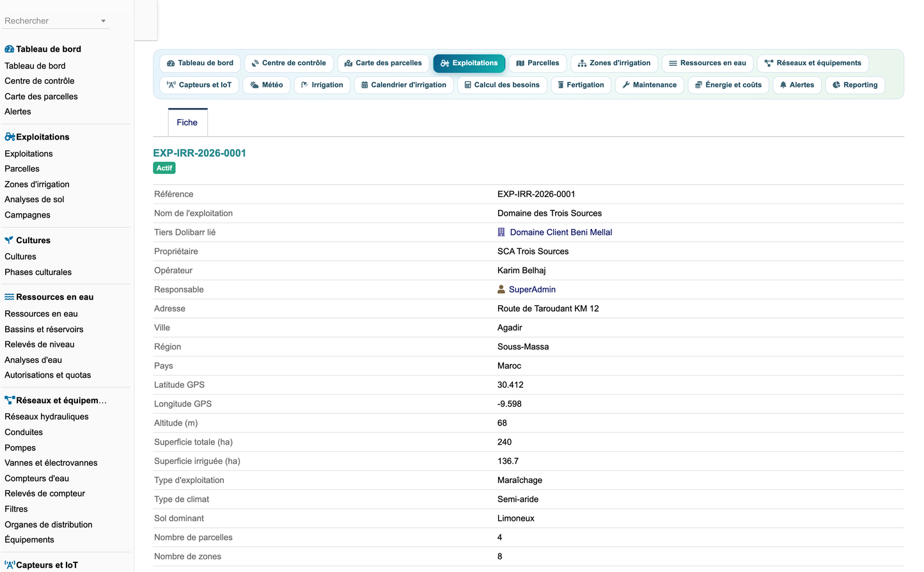Open the Rechercher dropdown arrow
This screenshot has height=572, width=924.
coord(103,21)
